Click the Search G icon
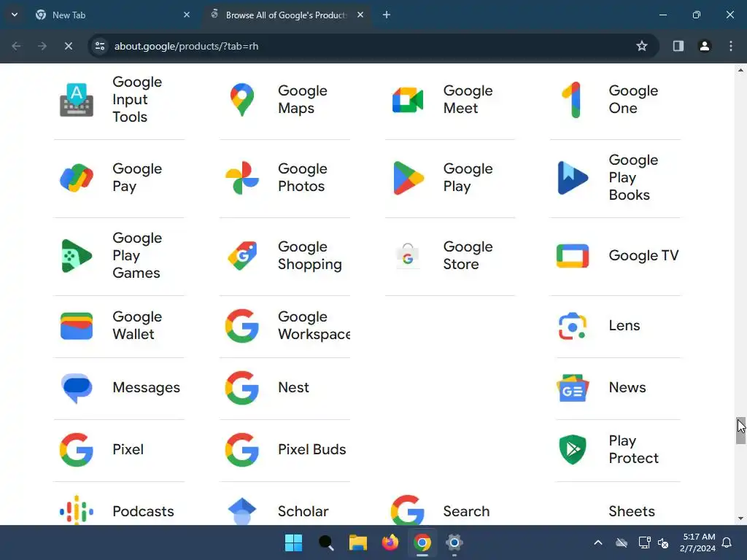The image size is (747, 560). [x=407, y=510]
